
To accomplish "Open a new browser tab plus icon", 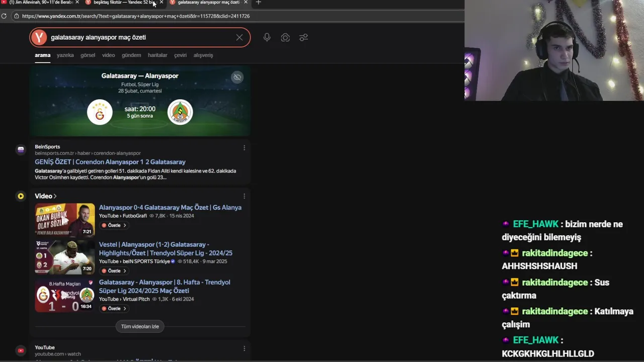I will pos(258,3).
